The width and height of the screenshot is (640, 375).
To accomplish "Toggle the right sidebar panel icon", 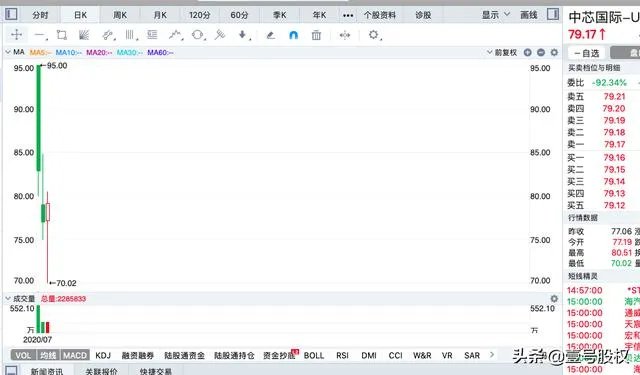I will click(553, 14).
